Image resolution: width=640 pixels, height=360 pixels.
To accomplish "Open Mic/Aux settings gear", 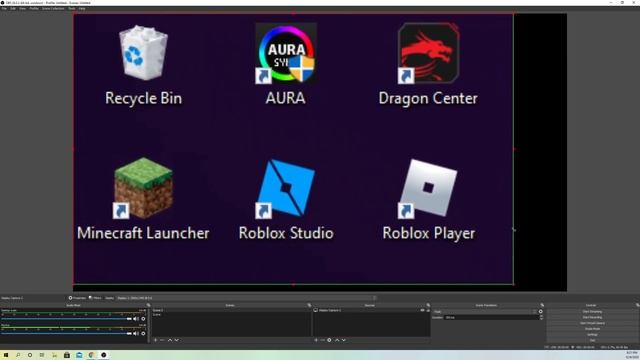I will (x=143, y=333).
